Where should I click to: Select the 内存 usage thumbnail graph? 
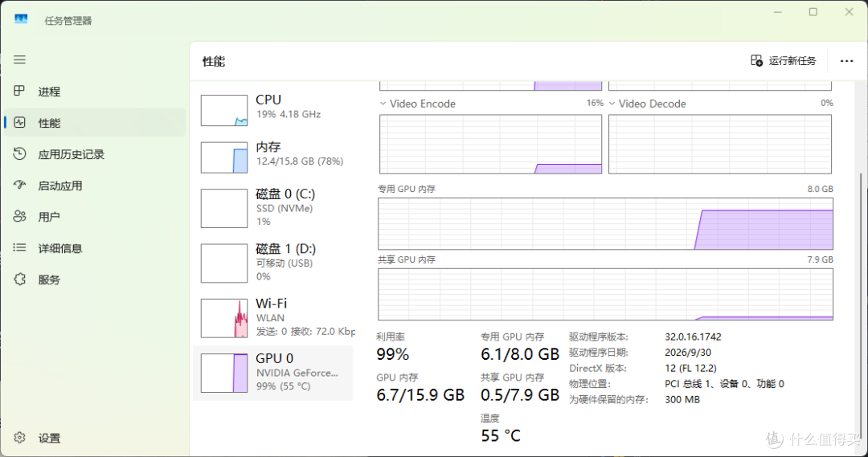point(224,157)
